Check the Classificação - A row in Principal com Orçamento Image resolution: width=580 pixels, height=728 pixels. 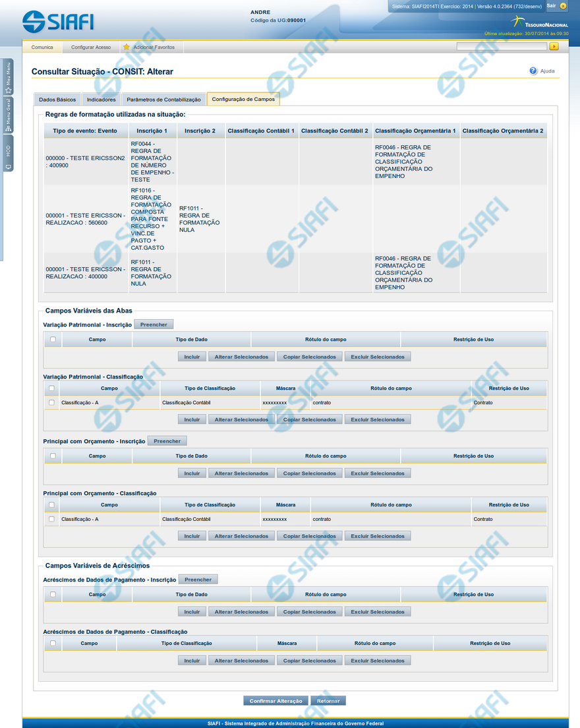click(x=51, y=519)
